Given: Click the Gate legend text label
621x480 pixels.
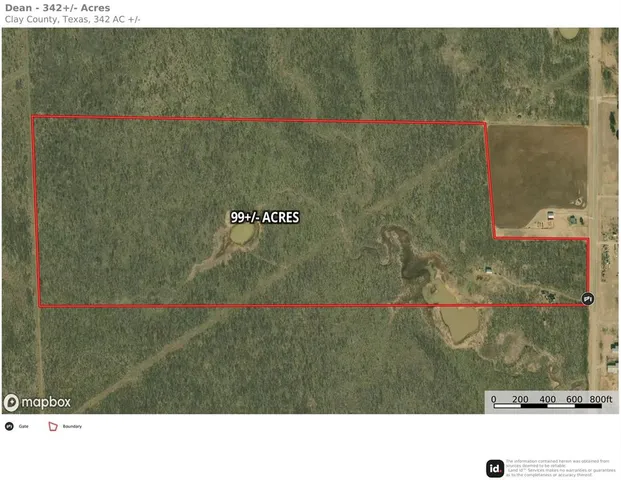Looking at the screenshot, I should tap(23, 426).
